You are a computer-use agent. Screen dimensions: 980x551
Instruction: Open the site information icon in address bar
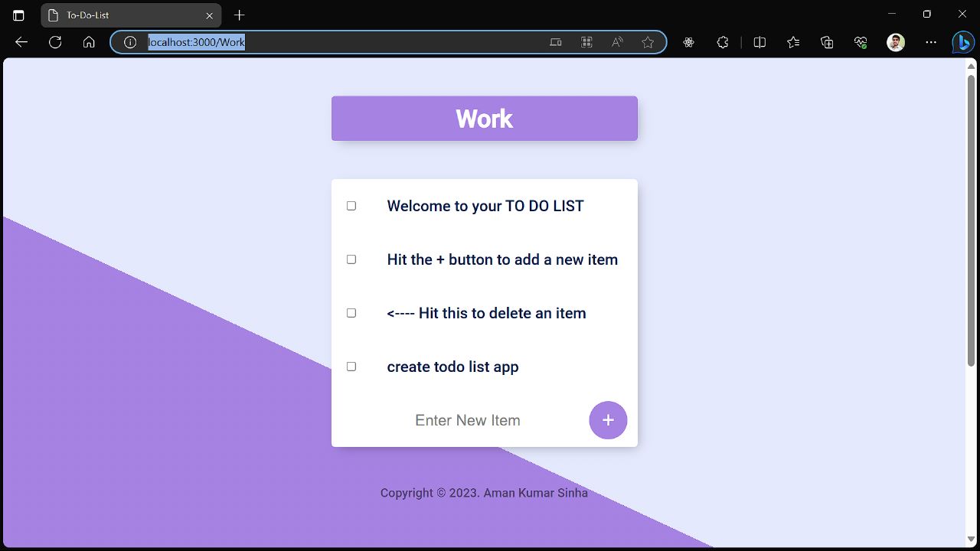click(x=130, y=42)
